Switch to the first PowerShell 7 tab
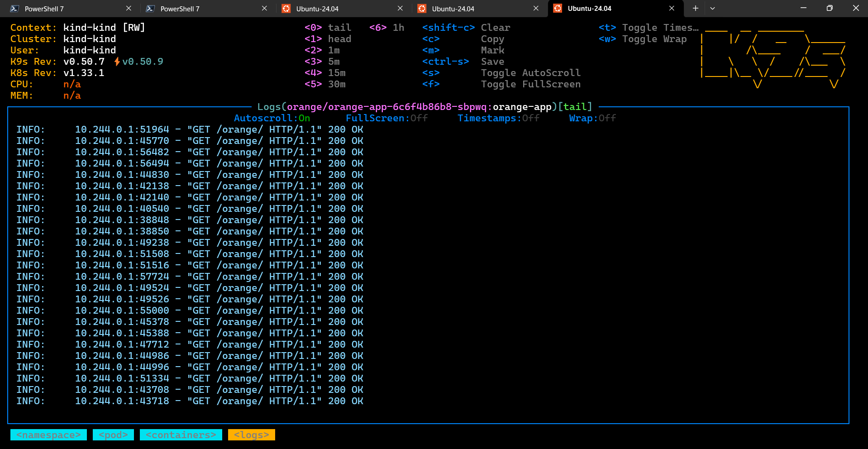The height and width of the screenshot is (449, 868). point(70,9)
